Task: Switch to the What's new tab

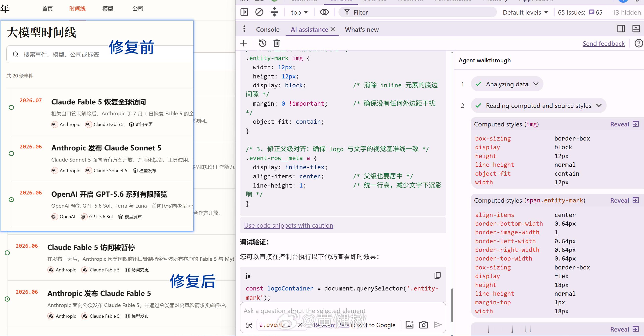Action: [361, 29]
